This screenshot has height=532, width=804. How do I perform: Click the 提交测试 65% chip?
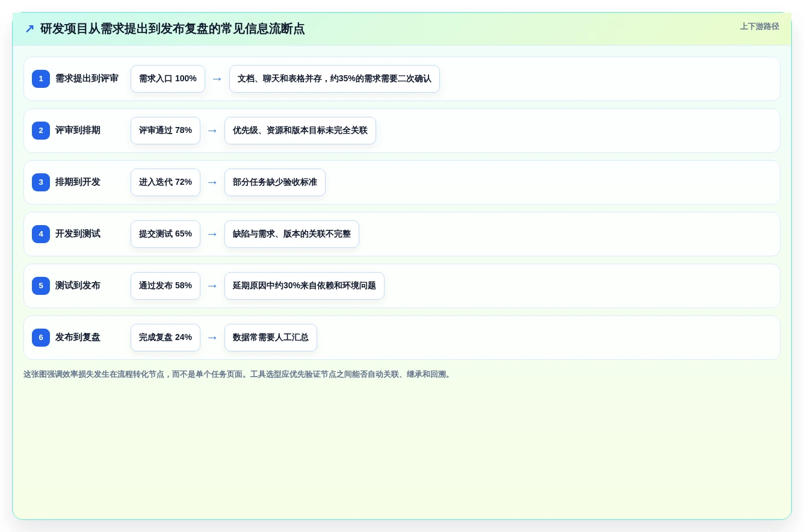coord(165,234)
